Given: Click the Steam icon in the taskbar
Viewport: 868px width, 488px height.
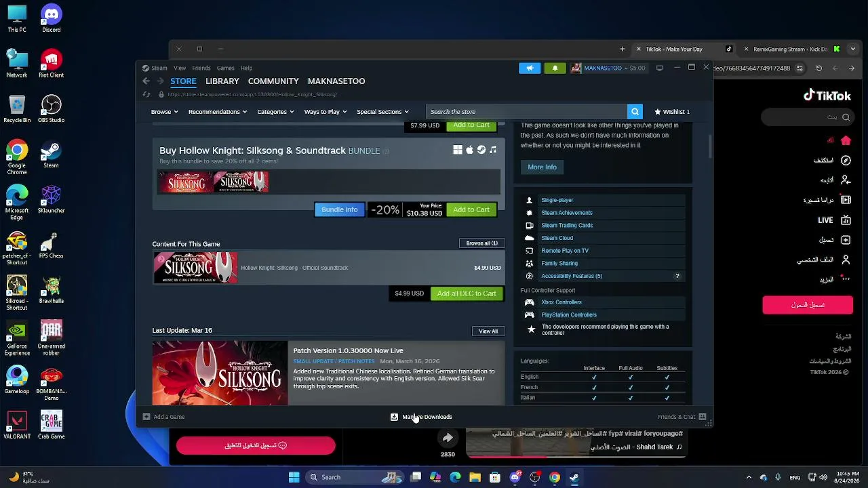Looking at the screenshot, I should point(574,477).
